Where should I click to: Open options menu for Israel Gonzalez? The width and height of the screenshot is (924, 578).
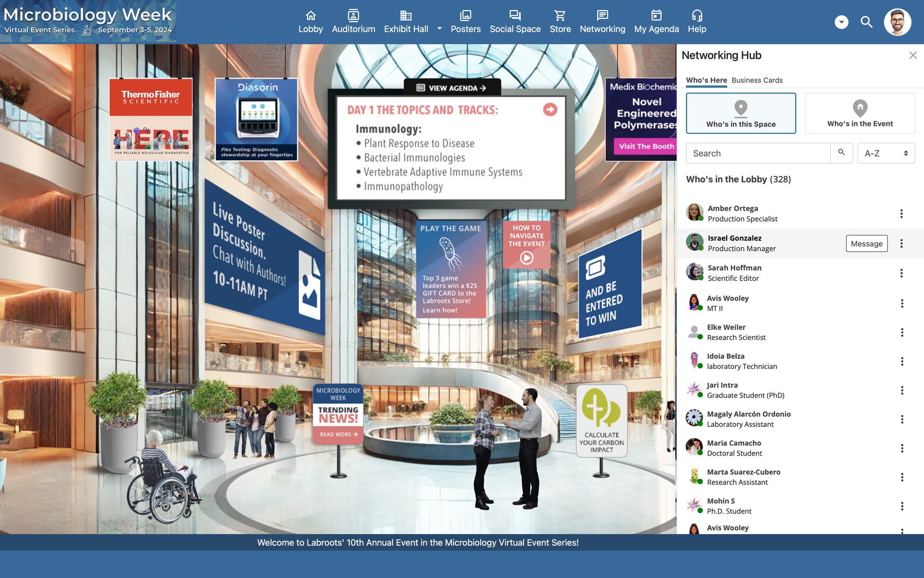coord(901,244)
